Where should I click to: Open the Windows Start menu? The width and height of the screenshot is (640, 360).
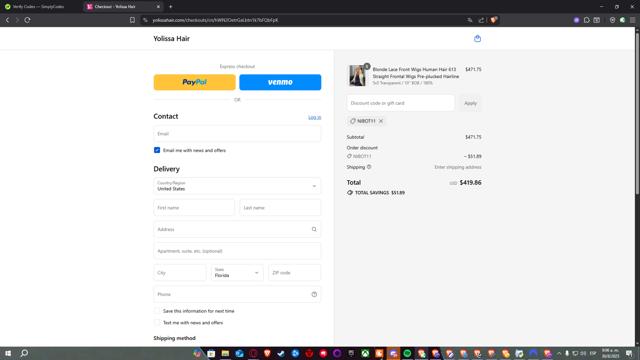(x=8, y=353)
